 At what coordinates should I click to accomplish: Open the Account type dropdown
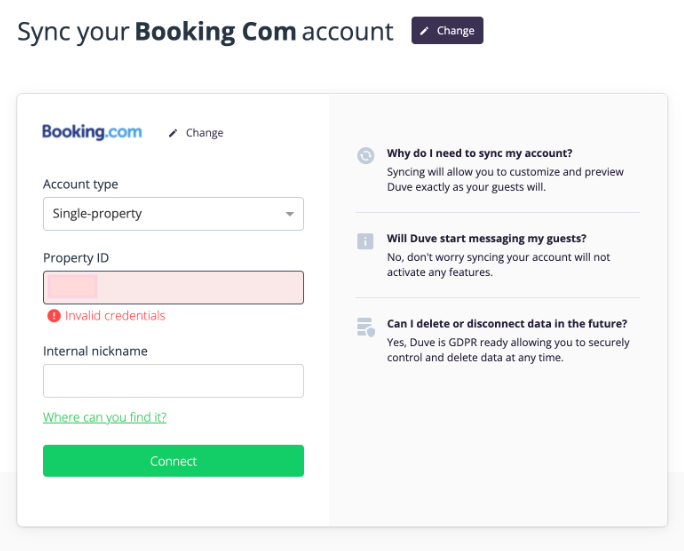click(173, 214)
